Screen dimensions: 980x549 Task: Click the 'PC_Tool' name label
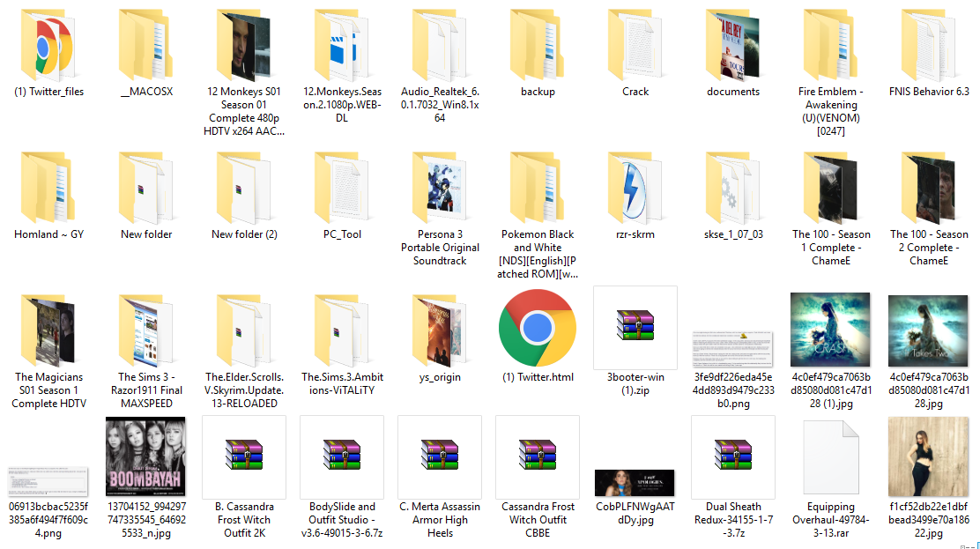coord(342,234)
